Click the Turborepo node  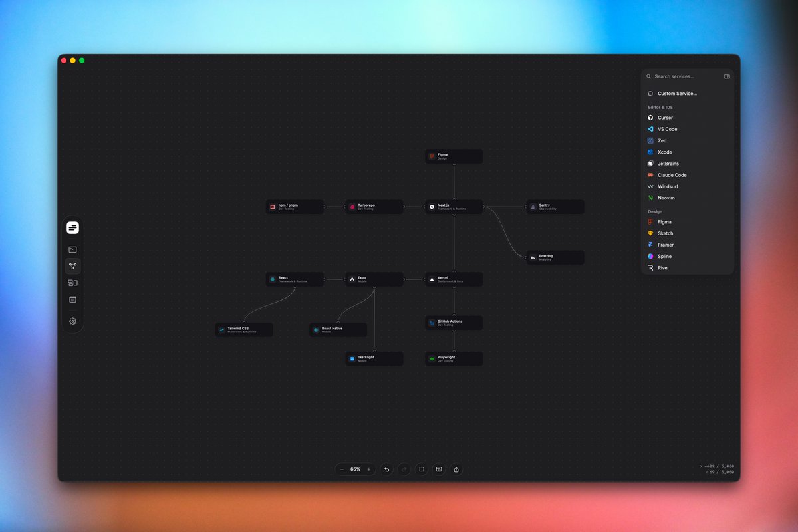tap(374, 207)
